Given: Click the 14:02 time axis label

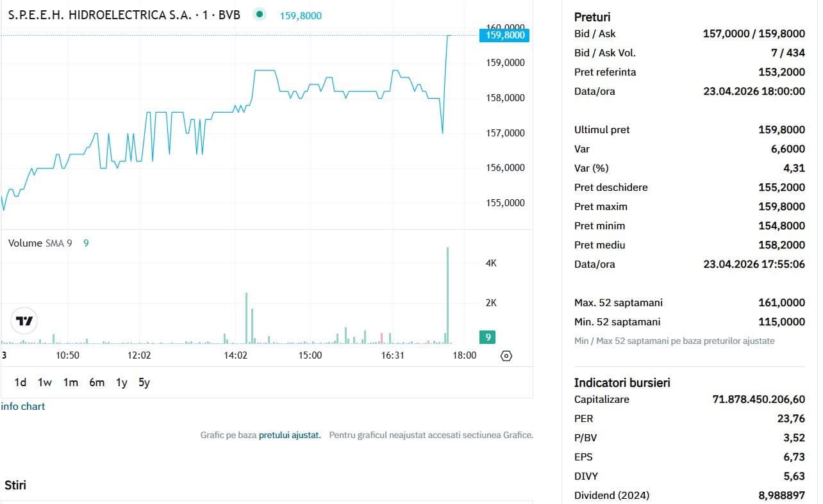Looking at the screenshot, I should pos(235,355).
